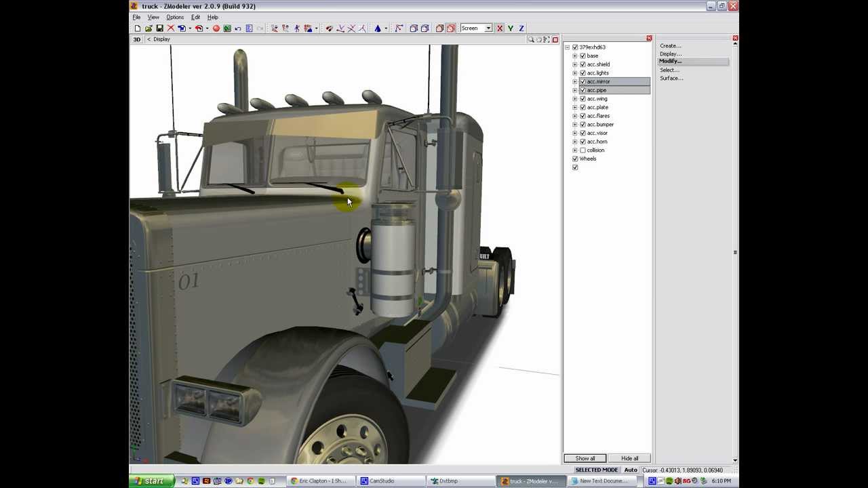Viewport: 868px width, 488px height.
Task: Click the Show all button
Action: [x=585, y=458]
